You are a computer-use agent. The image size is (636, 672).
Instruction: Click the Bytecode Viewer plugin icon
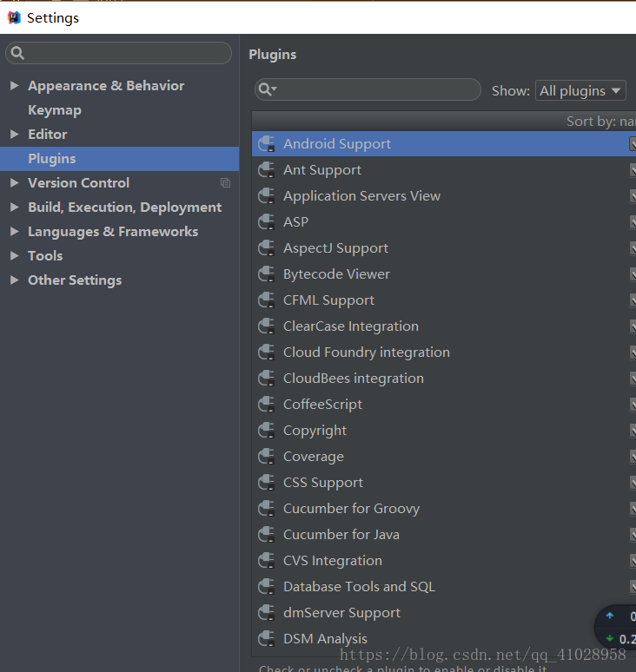click(267, 274)
